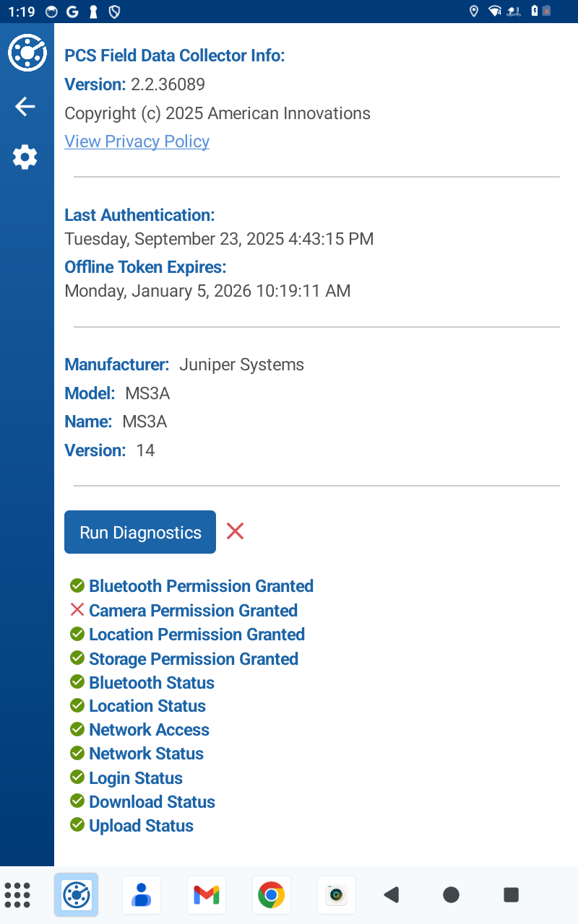Tap the recent apps square button
The height and width of the screenshot is (924, 578).
click(x=511, y=895)
